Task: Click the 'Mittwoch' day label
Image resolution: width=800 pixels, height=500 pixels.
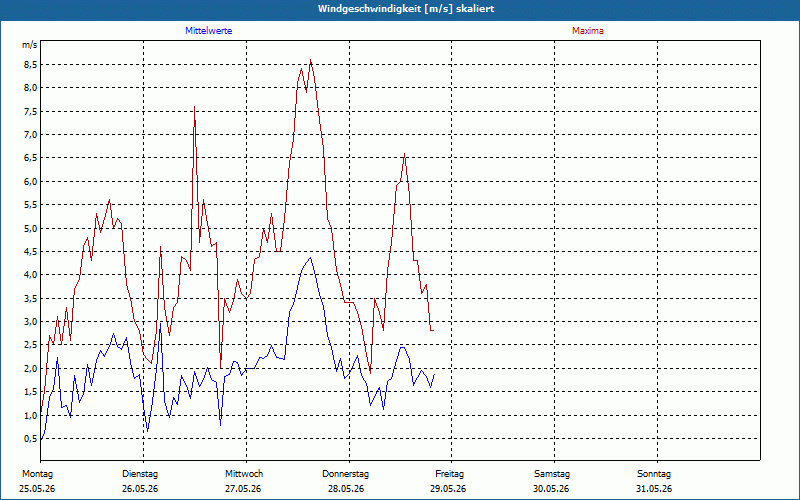Action: tap(244, 474)
